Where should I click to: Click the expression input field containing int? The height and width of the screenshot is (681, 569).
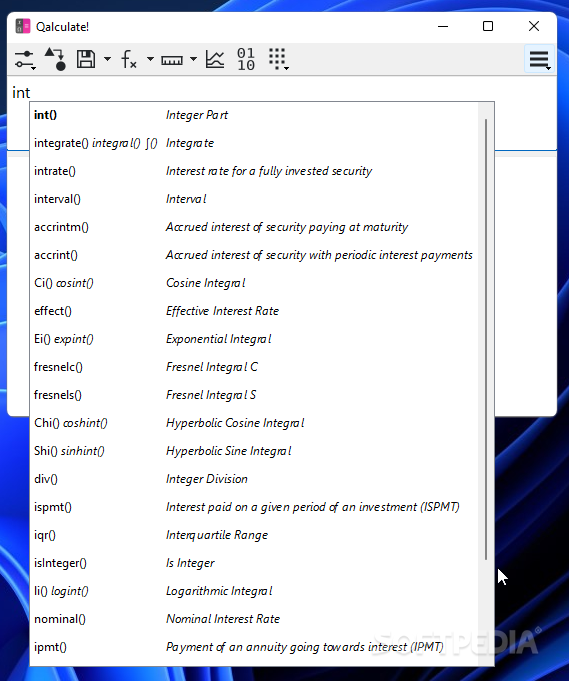point(282,93)
